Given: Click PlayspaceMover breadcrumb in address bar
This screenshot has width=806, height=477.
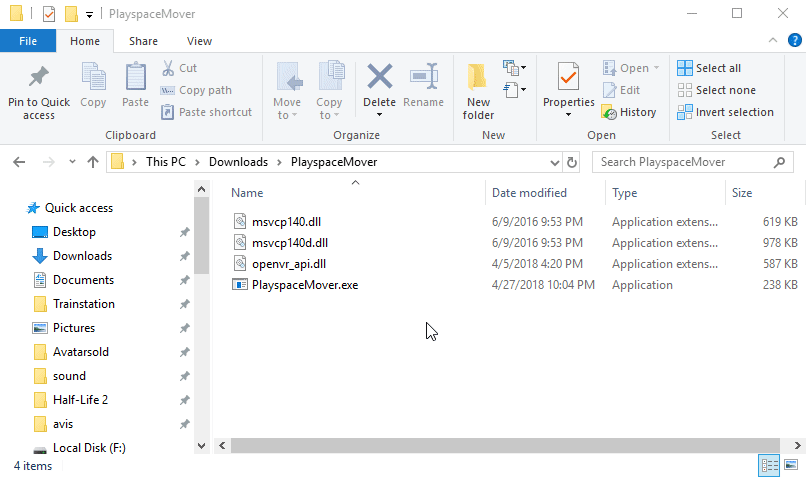Looking at the screenshot, I should (x=334, y=162).
